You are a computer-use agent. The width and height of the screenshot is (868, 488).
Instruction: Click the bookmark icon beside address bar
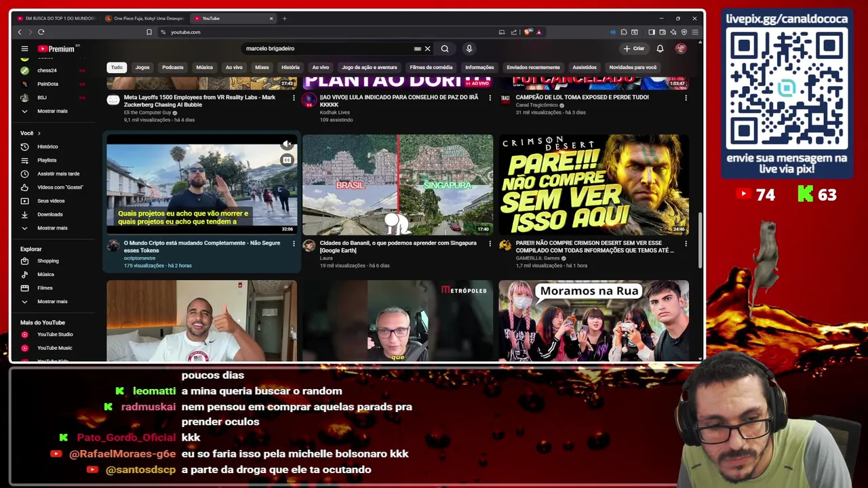click(x=149, y=32)
